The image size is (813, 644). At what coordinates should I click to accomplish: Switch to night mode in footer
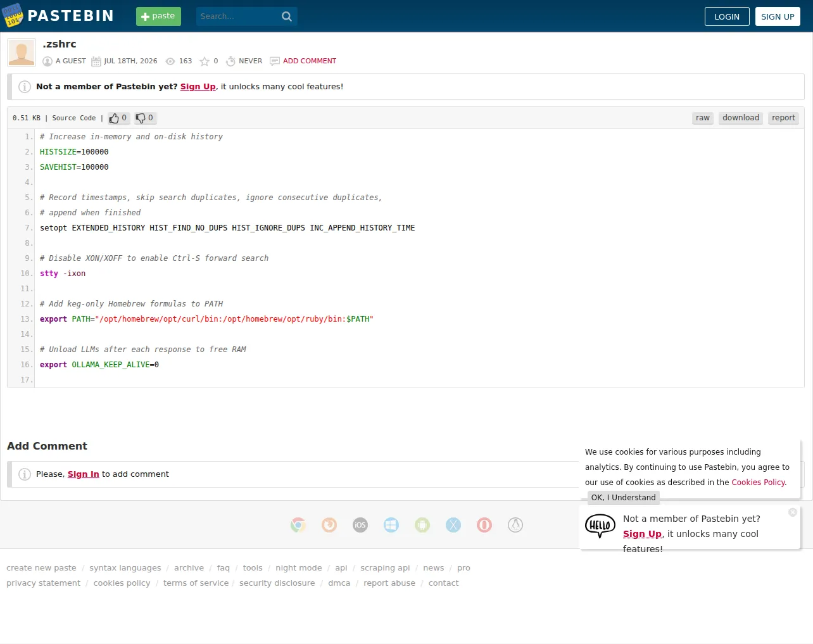click(x=299, y=568)
